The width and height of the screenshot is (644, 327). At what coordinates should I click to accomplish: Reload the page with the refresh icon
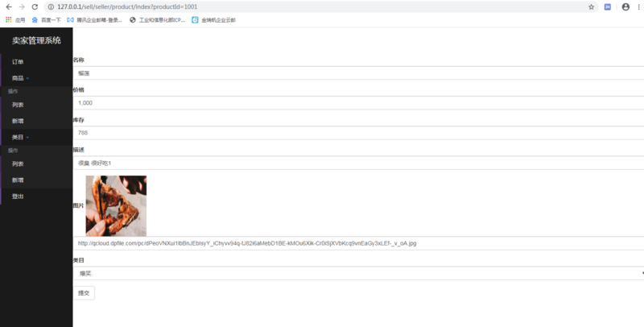click(x=35, y=7)
